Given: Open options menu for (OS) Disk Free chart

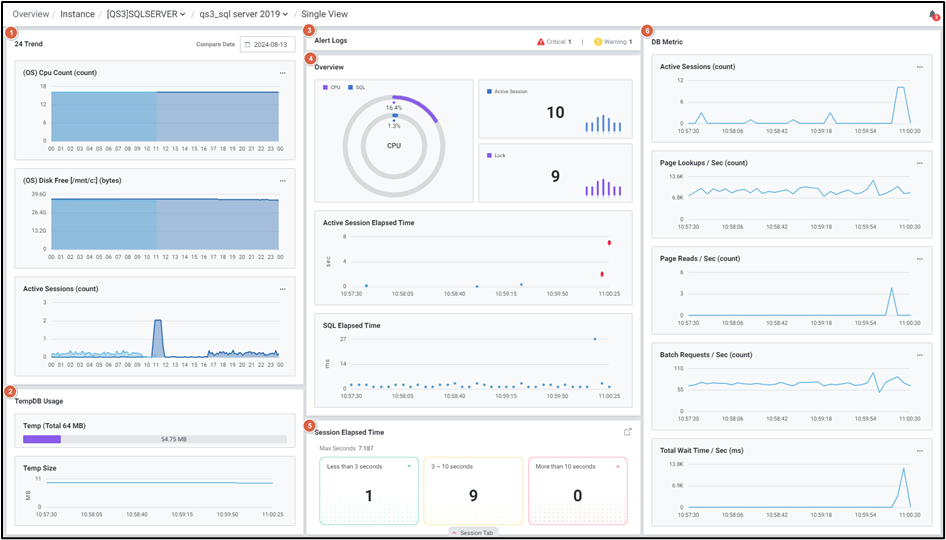Looking at the screenshot, I should coord(283,181).
